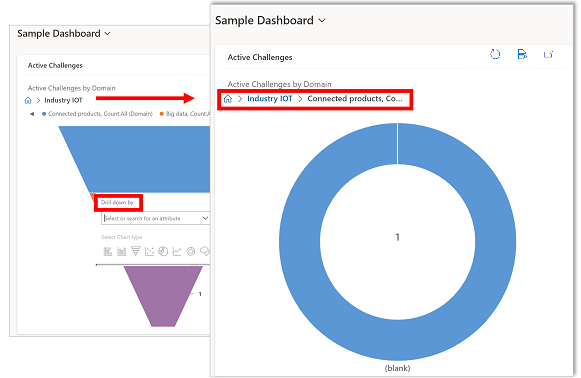Open the right Sample Dashboard dropdown chevron

click(x=322, y=21)
